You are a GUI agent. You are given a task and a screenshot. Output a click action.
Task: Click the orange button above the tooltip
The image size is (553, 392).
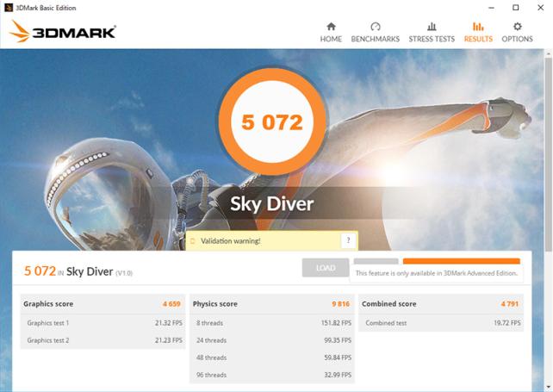(462, 261)
